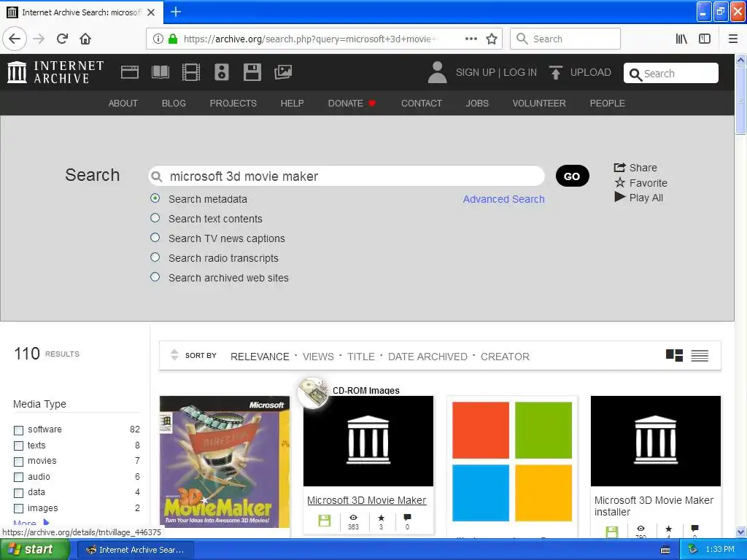Switch to tile view of results
Screen dimensions: 747x560
click(x=674, y=355)
